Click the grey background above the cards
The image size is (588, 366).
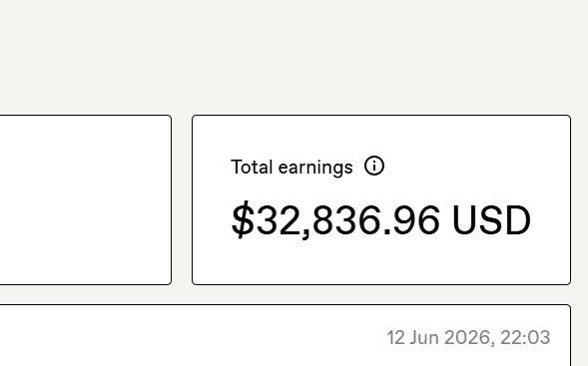tap(294, 56)
